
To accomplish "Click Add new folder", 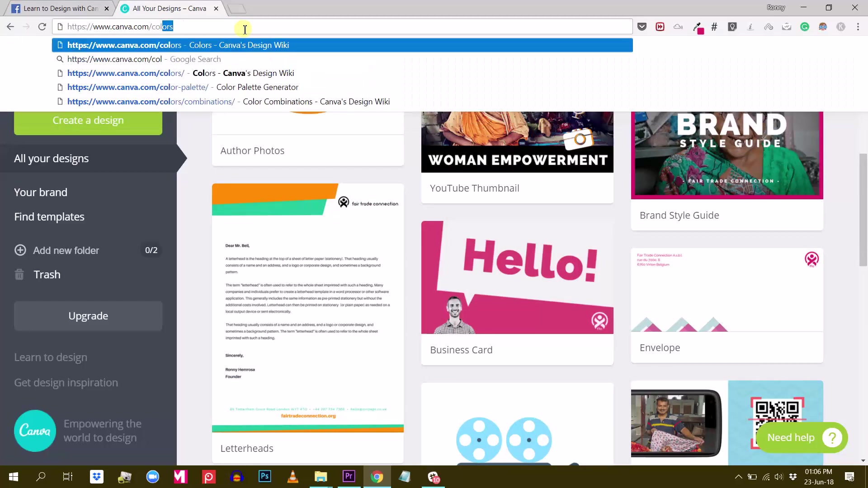I will click(x=66, y=250).
